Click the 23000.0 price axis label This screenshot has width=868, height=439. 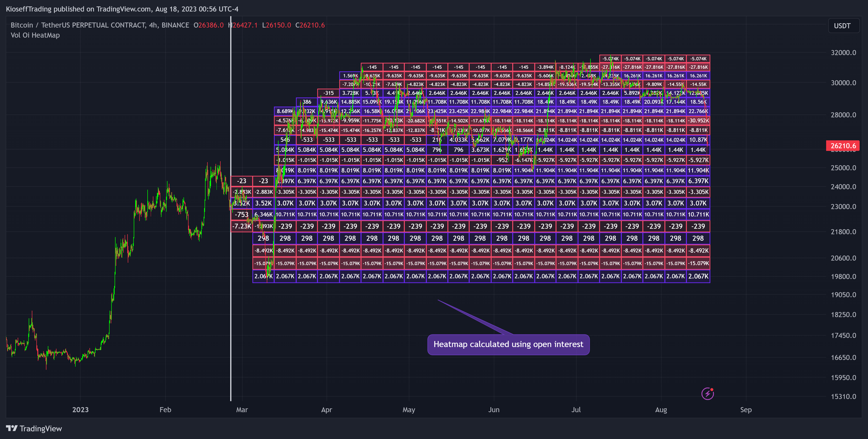click(843, 206)
